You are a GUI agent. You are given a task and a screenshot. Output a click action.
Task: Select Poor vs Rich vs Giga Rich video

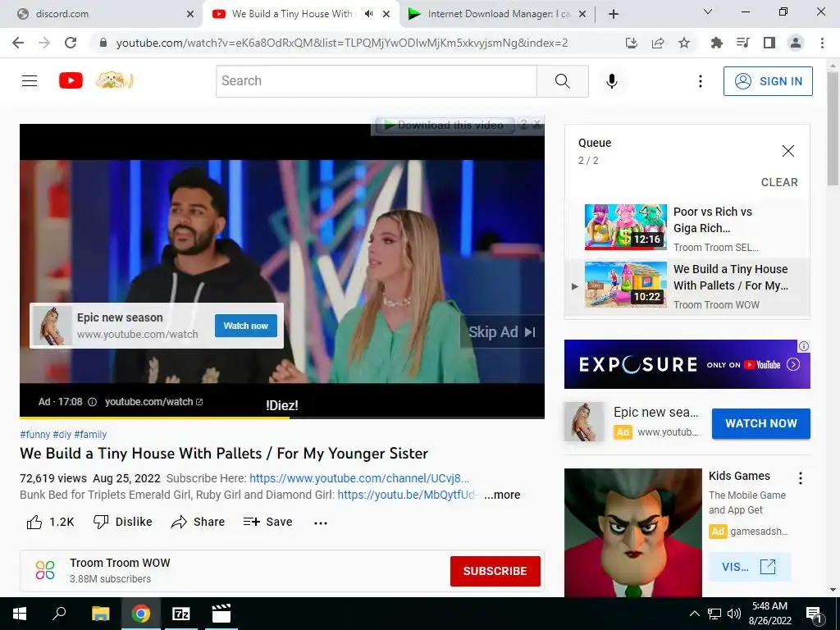[x=687, y=227]
